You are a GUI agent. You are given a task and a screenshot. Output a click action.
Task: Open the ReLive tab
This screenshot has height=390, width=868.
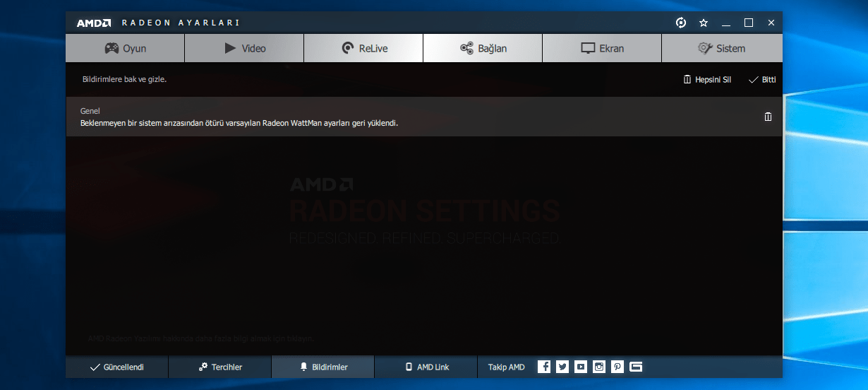tap(363, 48)
